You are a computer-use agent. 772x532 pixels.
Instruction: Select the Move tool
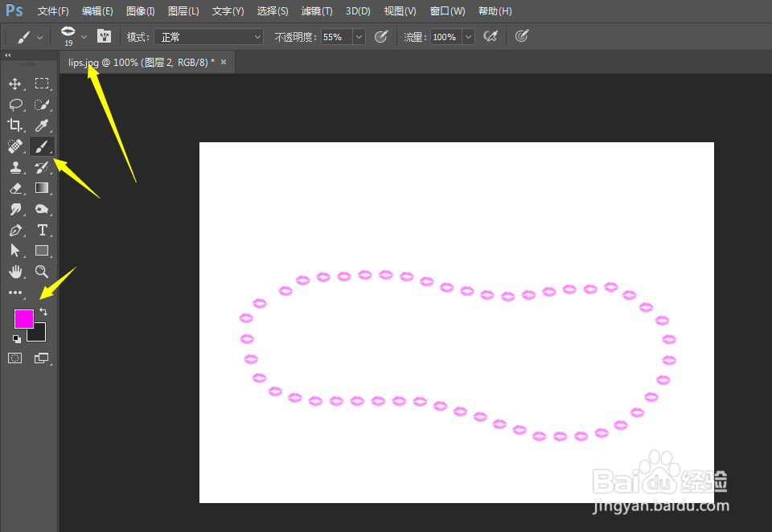pyautogui.click(x=14, y=84)
